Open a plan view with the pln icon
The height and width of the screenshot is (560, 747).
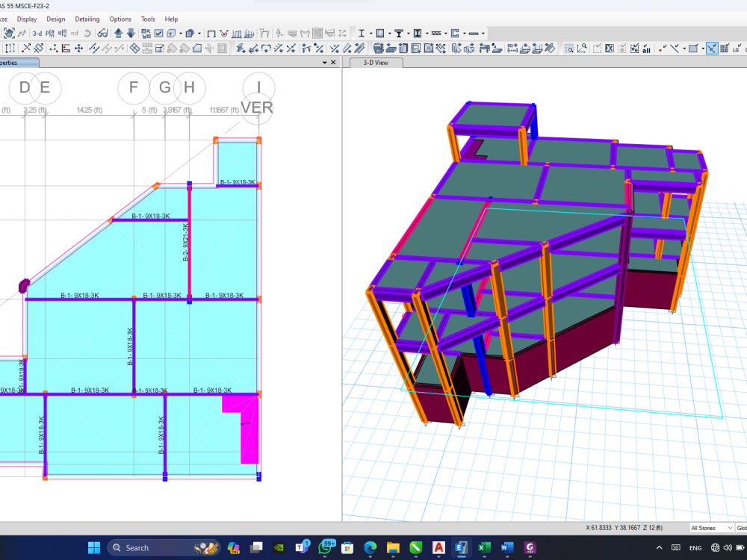[x=49, y=33]
